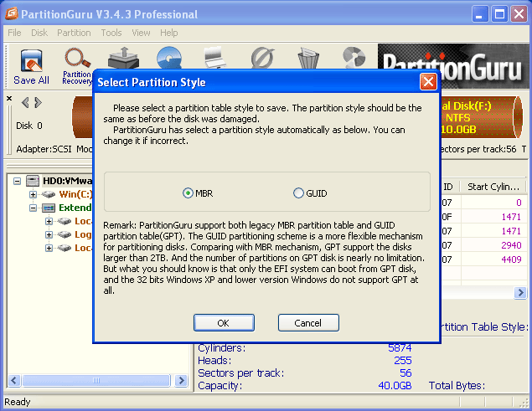Click the Capacity value 40.0GB

(x=395, y=386)
